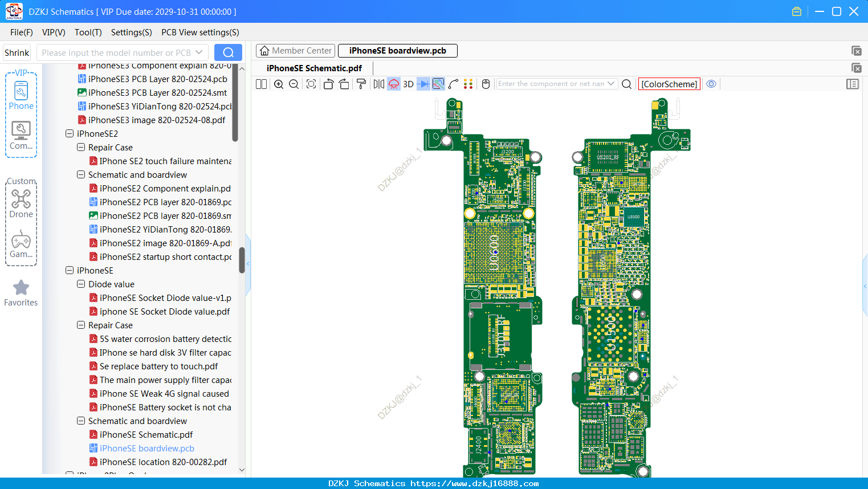Viewport: 868px width, 489px height.
Task: Click the curved route line tool
Action: point(454,84)
